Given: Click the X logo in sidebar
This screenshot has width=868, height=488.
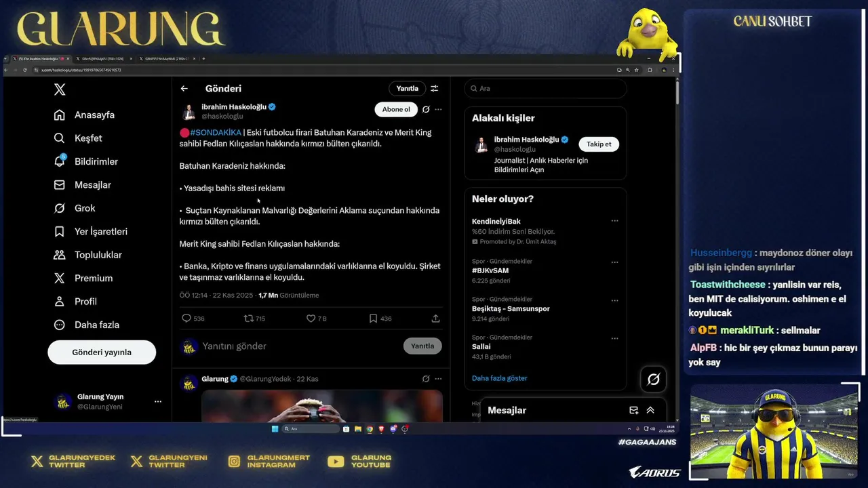Looking at the screenshot, I should pyautogui.click(x=60, y=89).
